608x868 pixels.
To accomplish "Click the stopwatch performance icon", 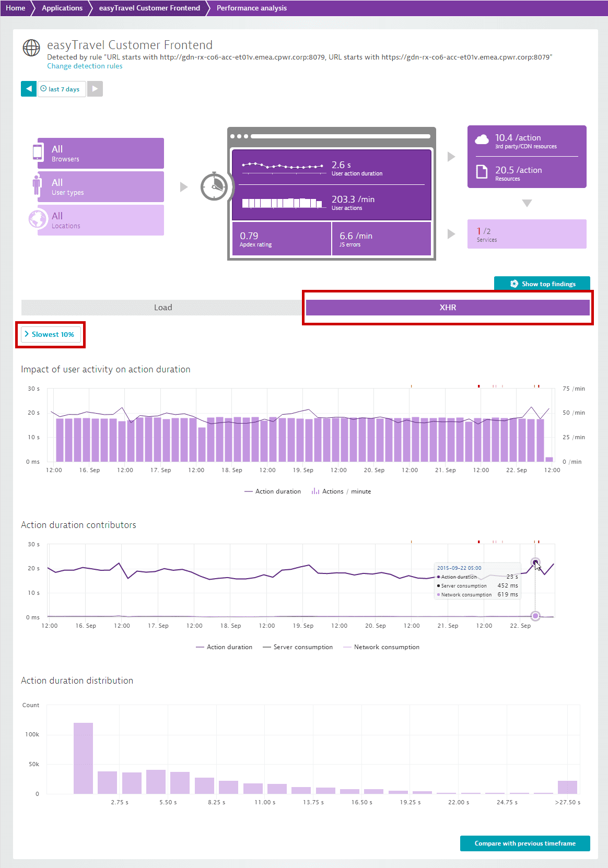I will coord(214,186).
